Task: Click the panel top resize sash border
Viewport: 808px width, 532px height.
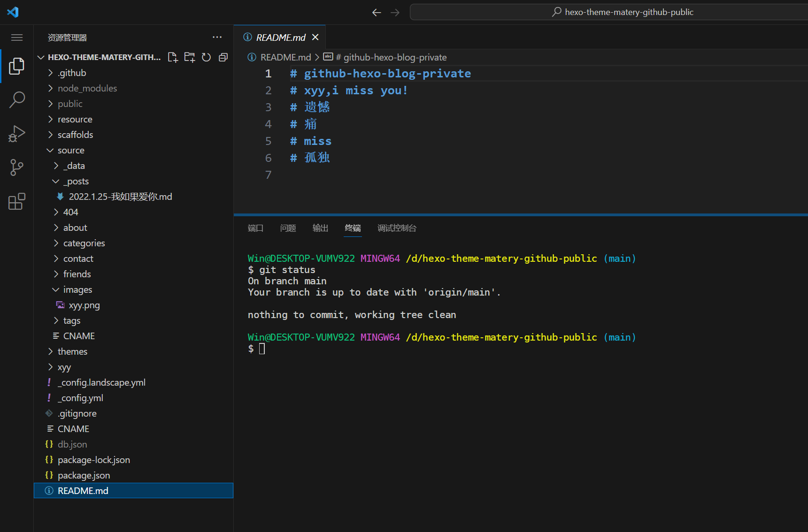Action: pyautogui.click(x=521, y=215)
